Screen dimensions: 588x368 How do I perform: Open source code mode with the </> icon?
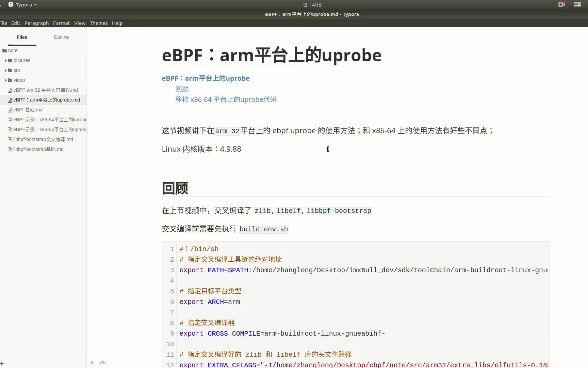point(102,363)
